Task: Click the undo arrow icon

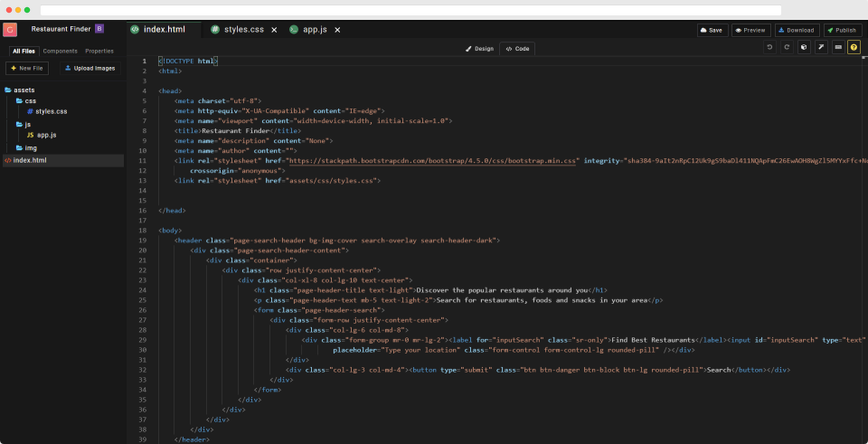Action: [x=769, y=48]
